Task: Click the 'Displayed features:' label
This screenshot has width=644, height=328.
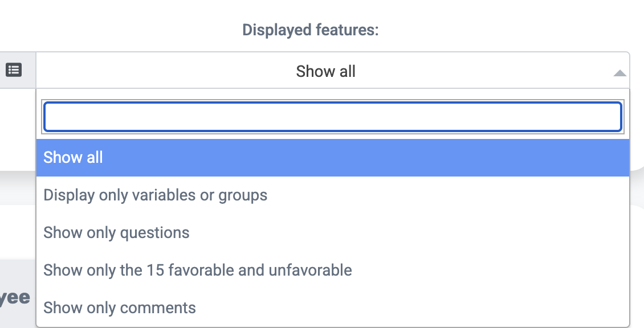Action: coord(310,30)
